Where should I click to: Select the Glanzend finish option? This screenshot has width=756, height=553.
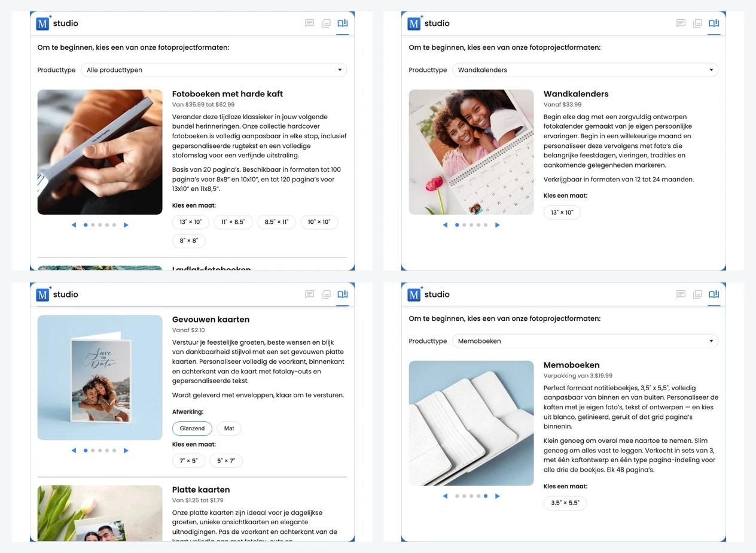pos(193,429)
